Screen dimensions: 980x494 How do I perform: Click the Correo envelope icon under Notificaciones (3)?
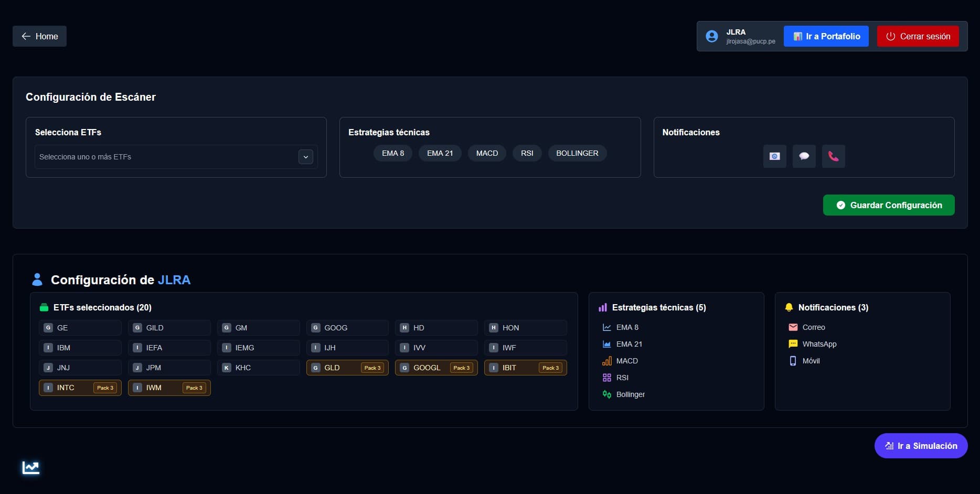coord(793,327)
